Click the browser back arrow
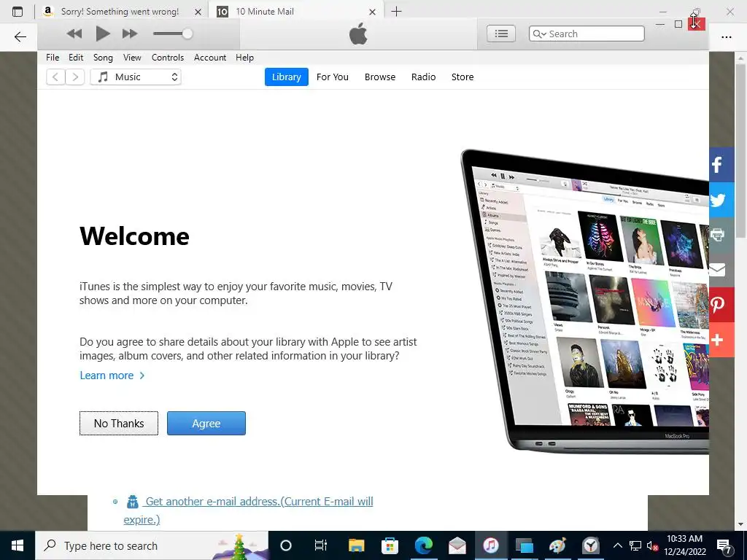This screenshot has width=747, height=560. point(20,37)
